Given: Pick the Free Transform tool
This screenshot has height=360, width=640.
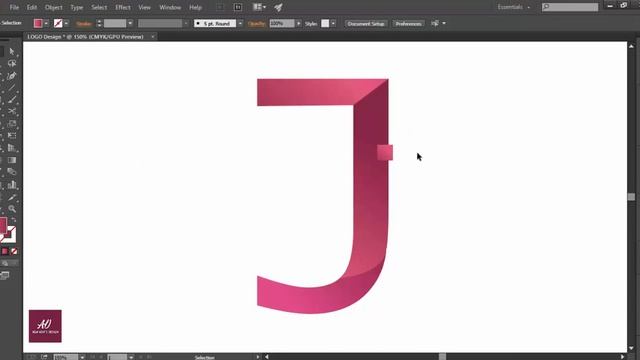Looking at the screenshot, I should tap(12, 136).
